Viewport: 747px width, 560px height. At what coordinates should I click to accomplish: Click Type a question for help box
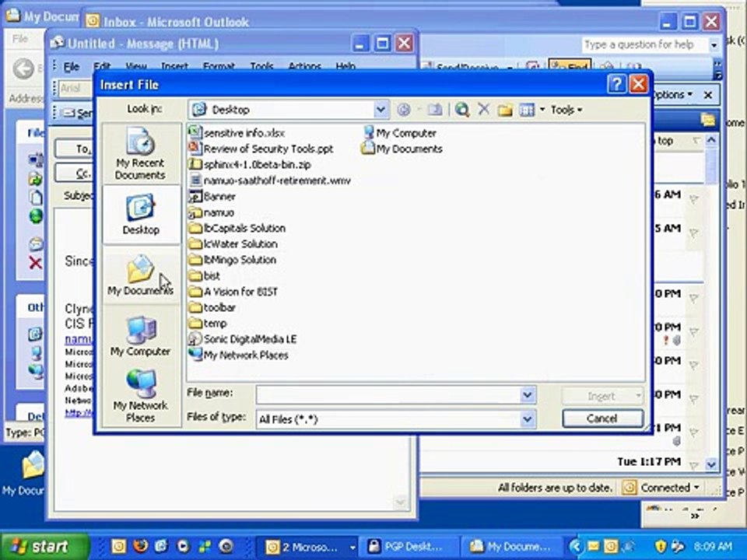coord(645,45)
